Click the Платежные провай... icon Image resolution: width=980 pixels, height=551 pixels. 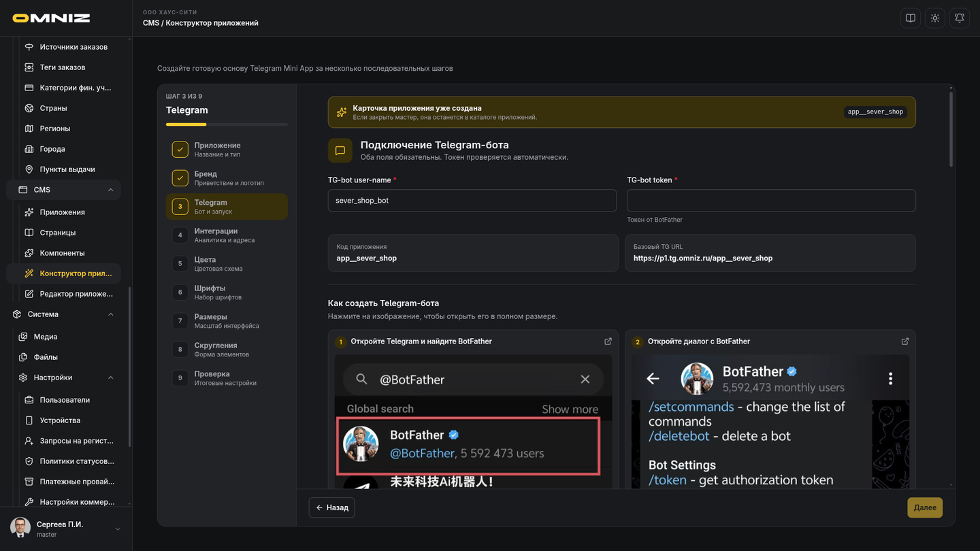coord(29,482)
